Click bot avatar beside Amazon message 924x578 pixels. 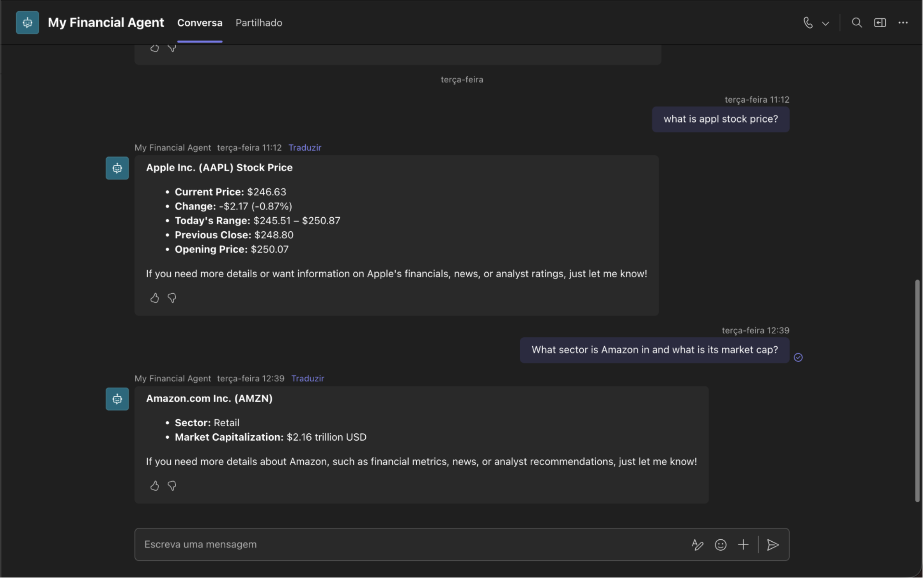(117, 399)
